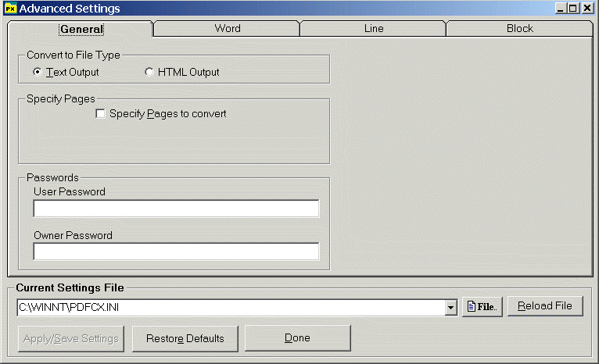Focus the User Password field

click(176, 209)
